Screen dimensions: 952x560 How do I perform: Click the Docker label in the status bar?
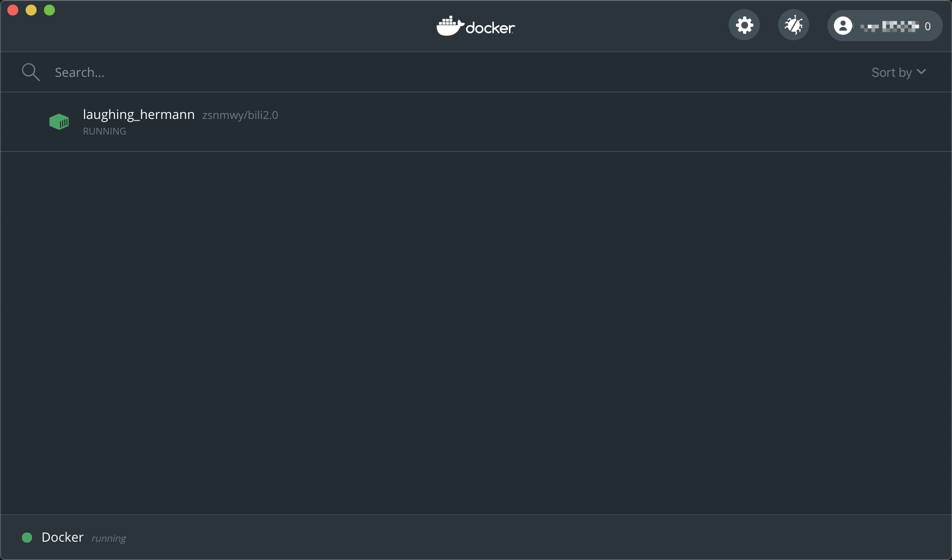pos(62,538)
